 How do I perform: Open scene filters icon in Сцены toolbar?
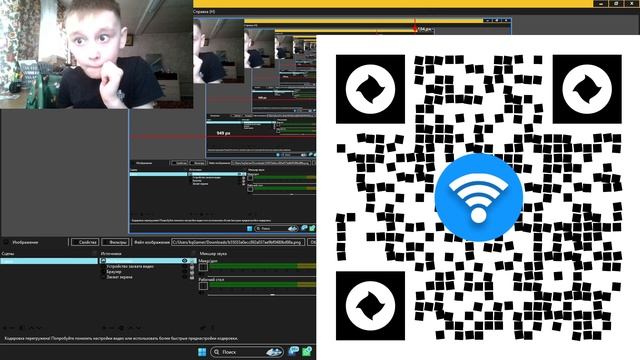pyautogui.click(x=22, y=328)
